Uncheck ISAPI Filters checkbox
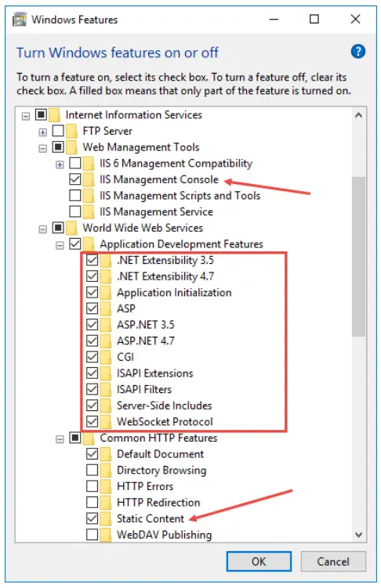This screenshot has width=381, height=588. pyautogui.click(x=93, y=389)
